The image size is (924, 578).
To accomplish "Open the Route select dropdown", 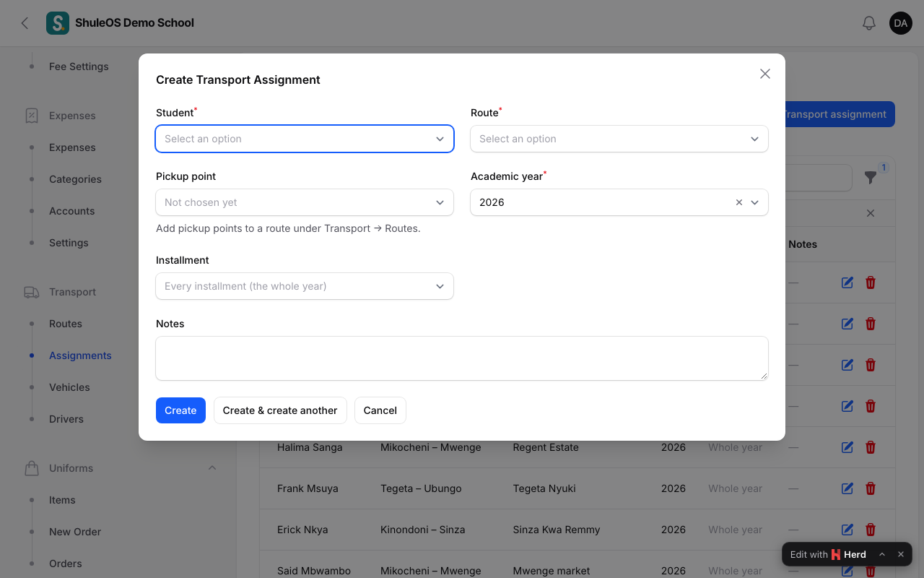I will [x=619, y=139].
